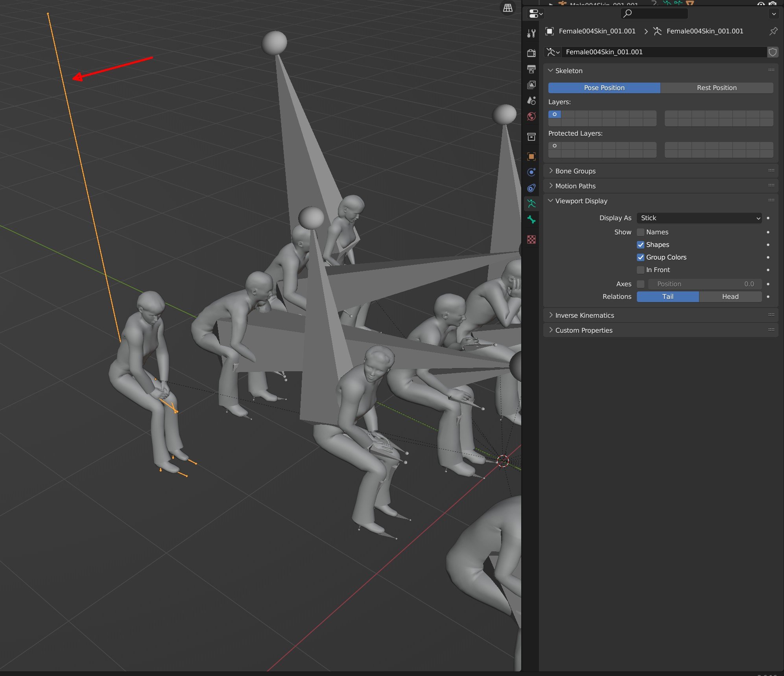Set Relations to Head
This screenshot has width=784, height=676.
pyautogui.click(x=731, y=297)
